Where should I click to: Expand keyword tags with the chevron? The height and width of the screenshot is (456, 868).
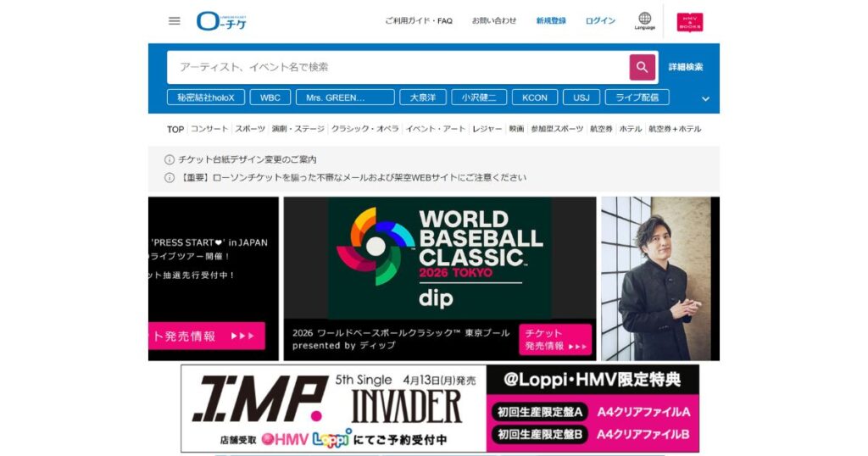pyautogui.click(x=705, y=98)
